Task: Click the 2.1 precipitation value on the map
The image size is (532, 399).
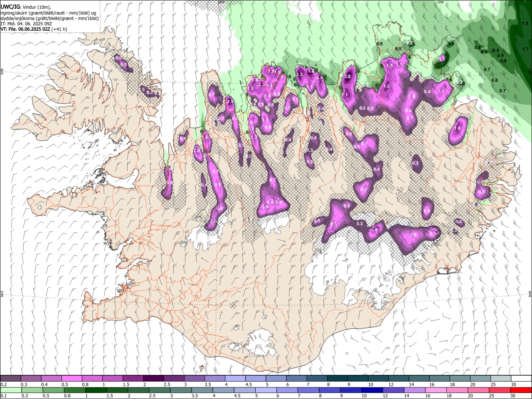Action: tap(345, 95)
